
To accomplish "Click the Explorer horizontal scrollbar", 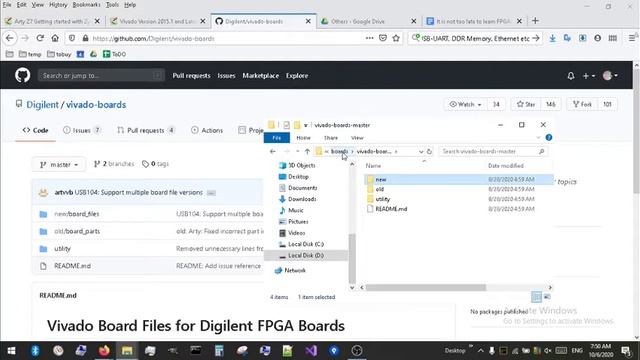I will click(x=426, y=287).
